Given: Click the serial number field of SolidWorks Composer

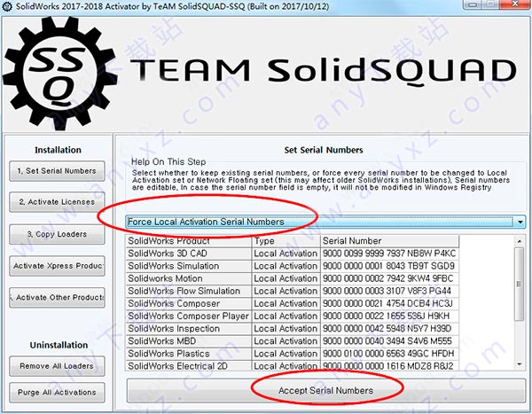Looking at the screenshot, I should [x=389, y=304].
